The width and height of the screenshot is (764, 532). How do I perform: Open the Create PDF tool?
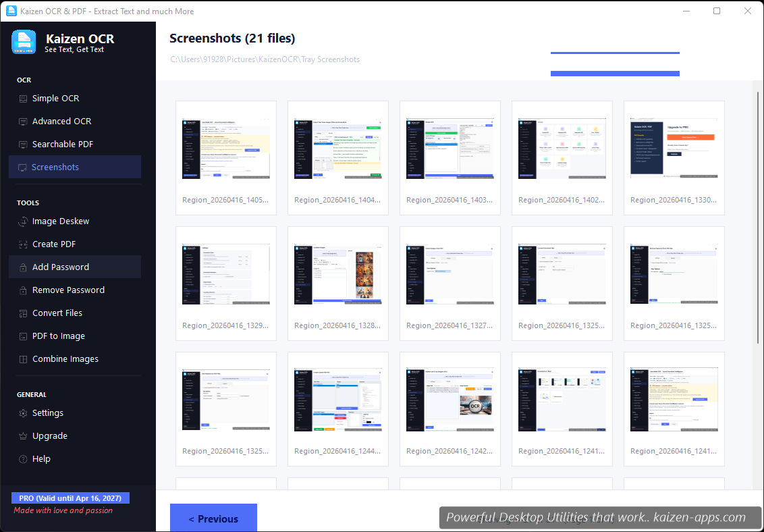pos(55,244)
